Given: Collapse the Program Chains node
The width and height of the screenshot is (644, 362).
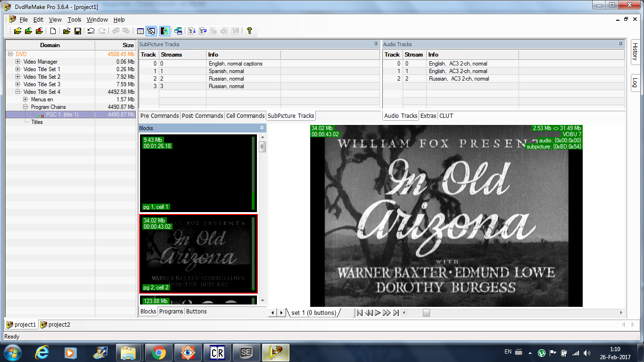Looking at the screenshot, I should click(25, 107).
